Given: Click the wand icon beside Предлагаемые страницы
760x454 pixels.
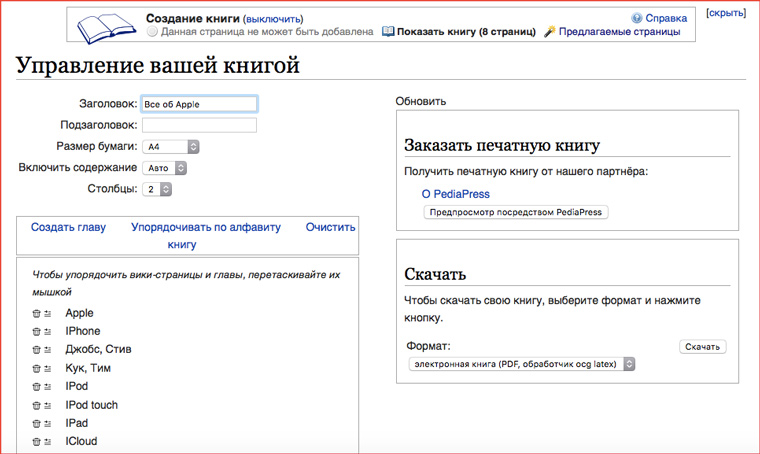Looking at the screenshot, I should (x=549, y=31).
